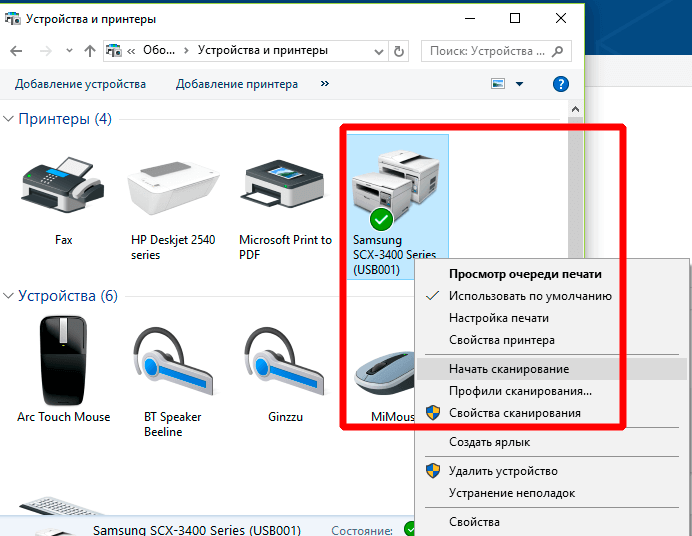Click Добавление устройства in the toolbar
692x536 pixels.
[x=80, y=84]
